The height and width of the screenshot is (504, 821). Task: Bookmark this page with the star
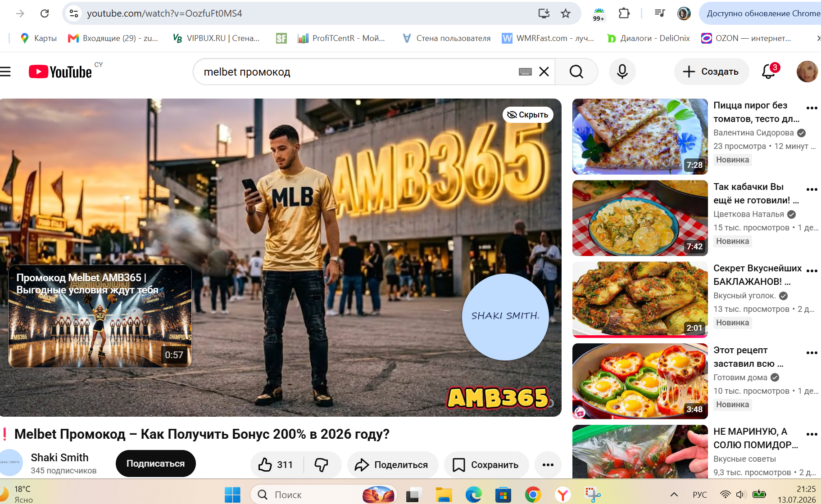566,13
